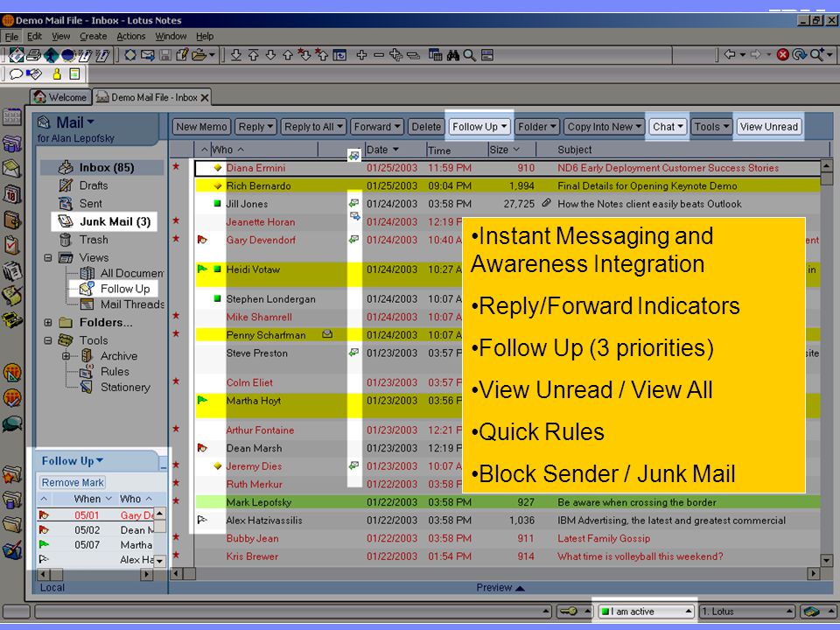The image size is (840, 630).
Task: Open the File menu
Action: (11, 37)
